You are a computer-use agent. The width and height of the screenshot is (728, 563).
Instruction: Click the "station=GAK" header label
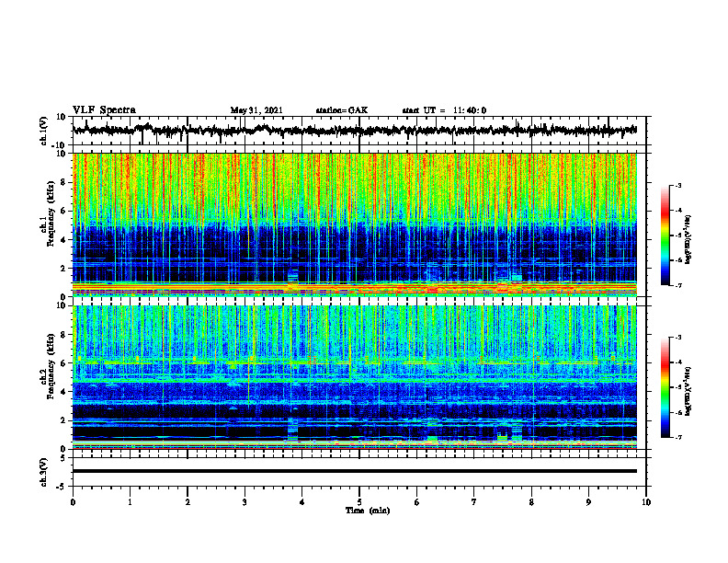[342, 110]
